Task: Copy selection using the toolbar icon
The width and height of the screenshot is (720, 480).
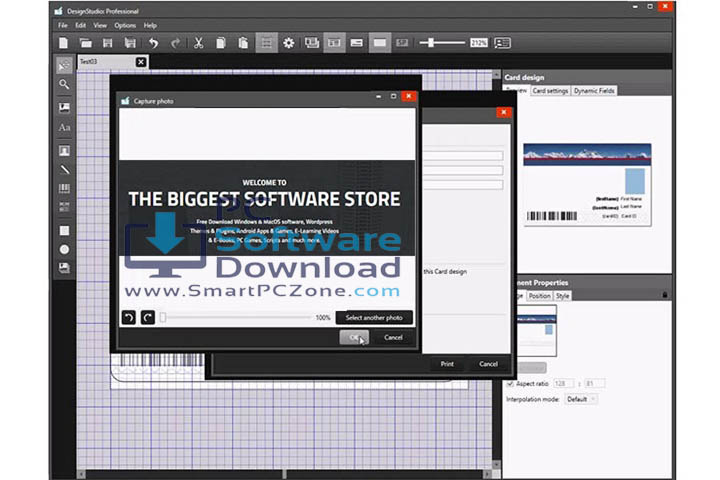Action: pos(221,43)
